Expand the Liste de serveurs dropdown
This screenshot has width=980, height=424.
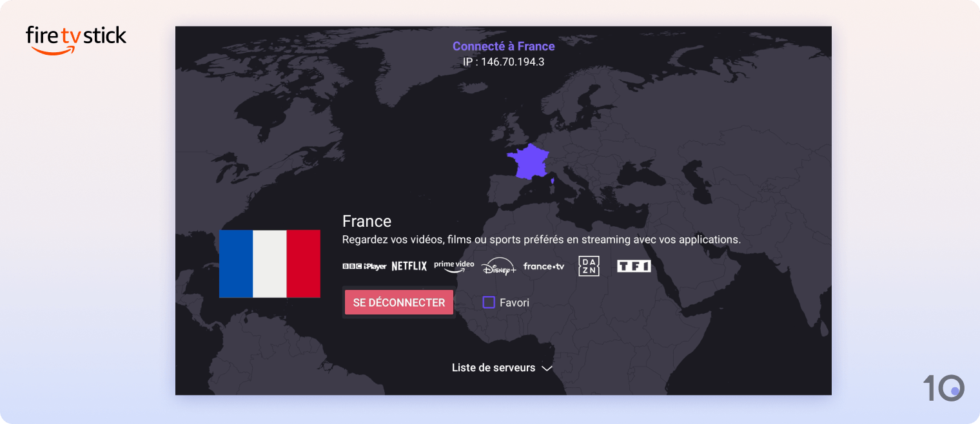click(493, 367)
